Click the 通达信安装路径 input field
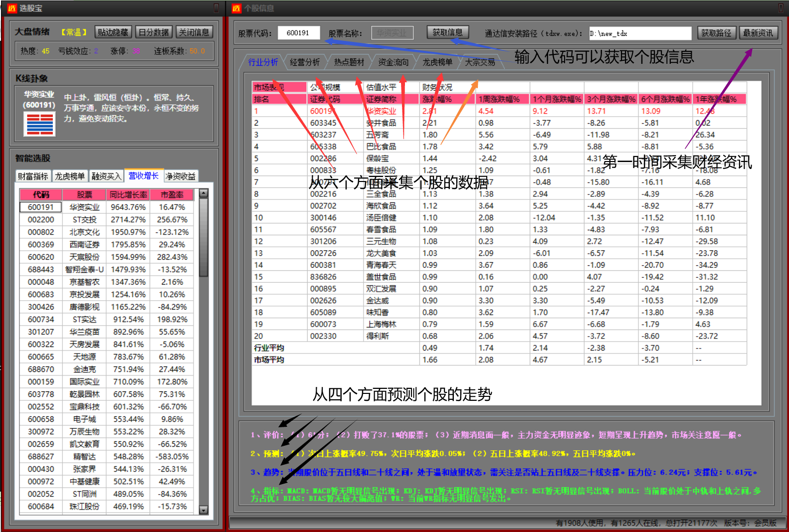Viewport: 789px width, 532px height. click(640, 33)
